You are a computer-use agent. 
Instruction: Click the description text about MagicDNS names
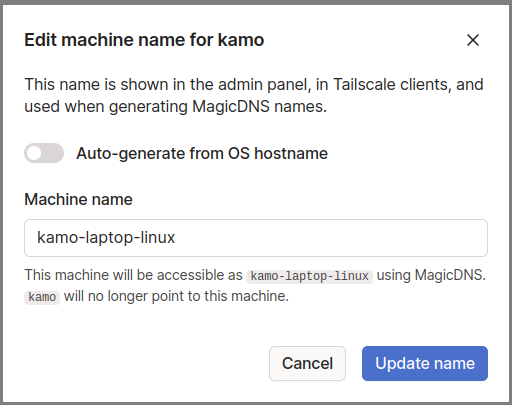pyautogui.click(x=254, y=95)
